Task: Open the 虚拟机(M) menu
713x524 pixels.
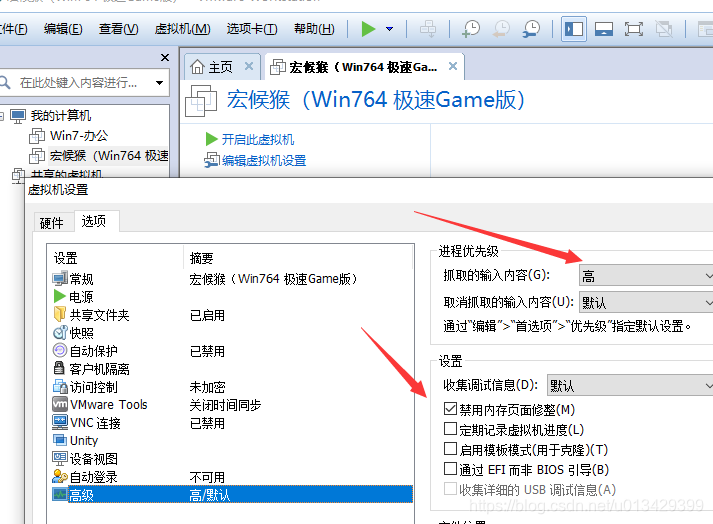Action: [x=182, y=29]
